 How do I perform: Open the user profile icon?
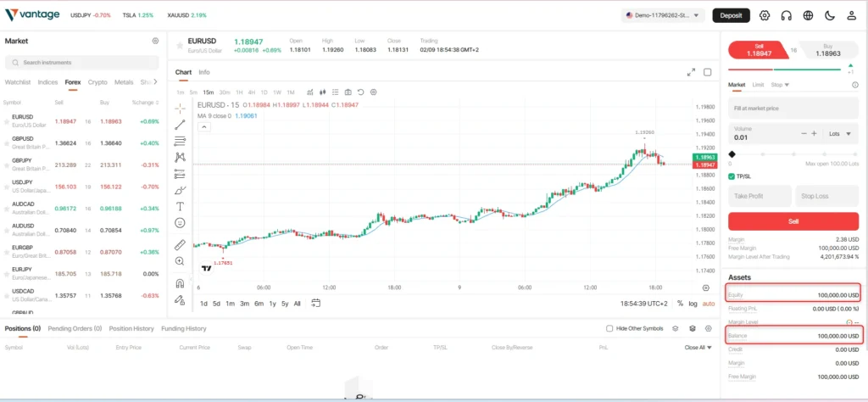[851, 15]
